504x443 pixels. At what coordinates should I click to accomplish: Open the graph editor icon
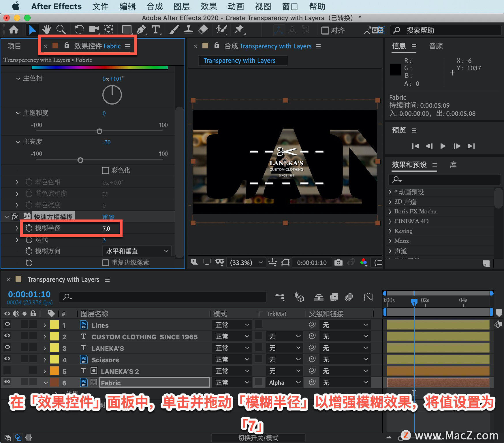coord(368,297)
